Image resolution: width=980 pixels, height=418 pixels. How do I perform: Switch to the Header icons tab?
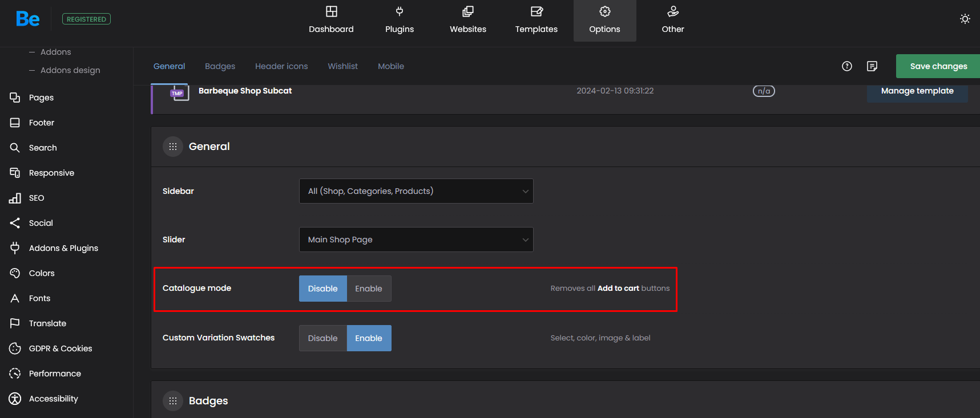coord(281,66)
